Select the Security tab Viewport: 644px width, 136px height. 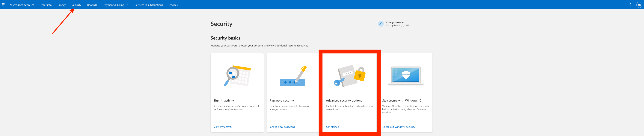[76, 5]
